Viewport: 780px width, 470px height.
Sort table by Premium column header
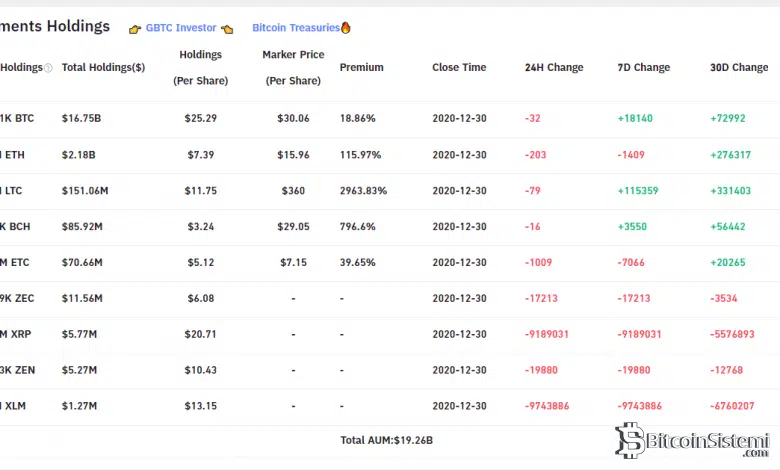click(361, 68)
